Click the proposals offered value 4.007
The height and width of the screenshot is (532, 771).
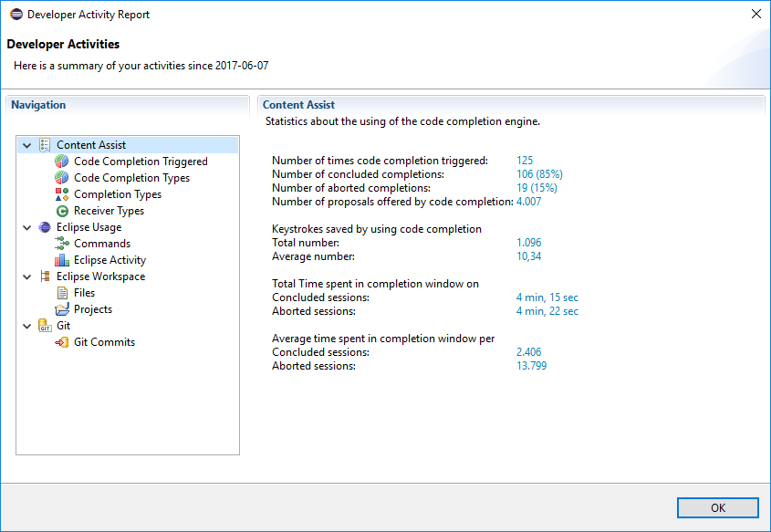(528, 202)
